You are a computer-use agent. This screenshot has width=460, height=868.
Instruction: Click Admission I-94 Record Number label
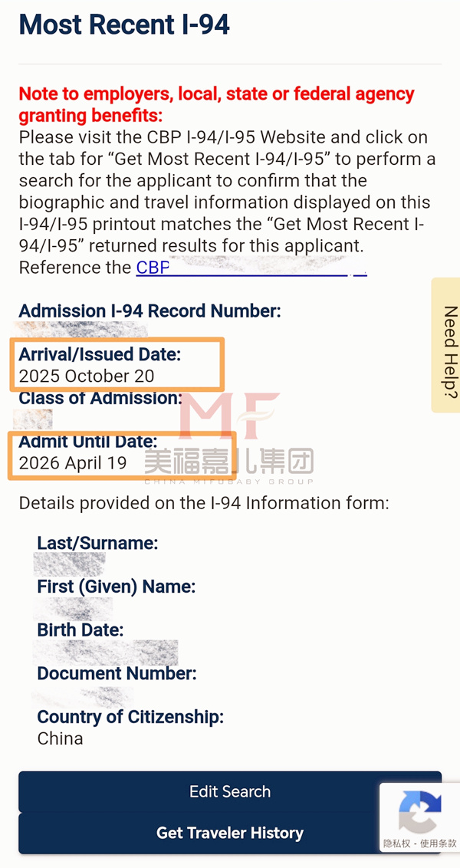[x=149, y=311]
